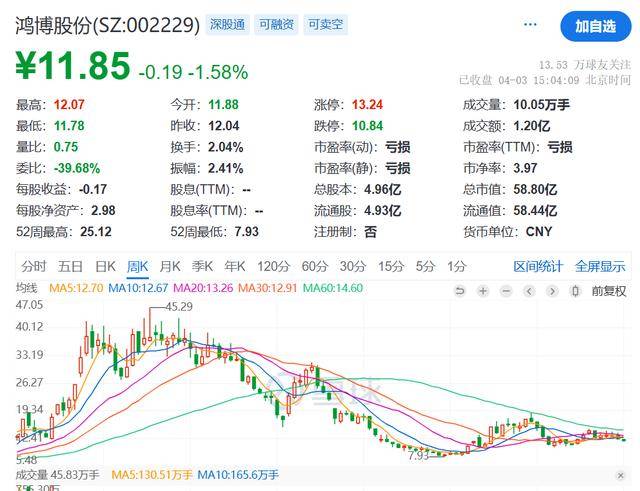Viewport: 640px width, 491px height.
Task: Switch to the 120分 chart tab
Action: (x=273, y=267)
